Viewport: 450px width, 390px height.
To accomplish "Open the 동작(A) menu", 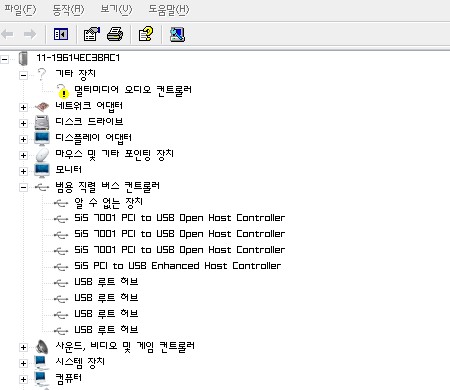I will [x=68, y=9].
